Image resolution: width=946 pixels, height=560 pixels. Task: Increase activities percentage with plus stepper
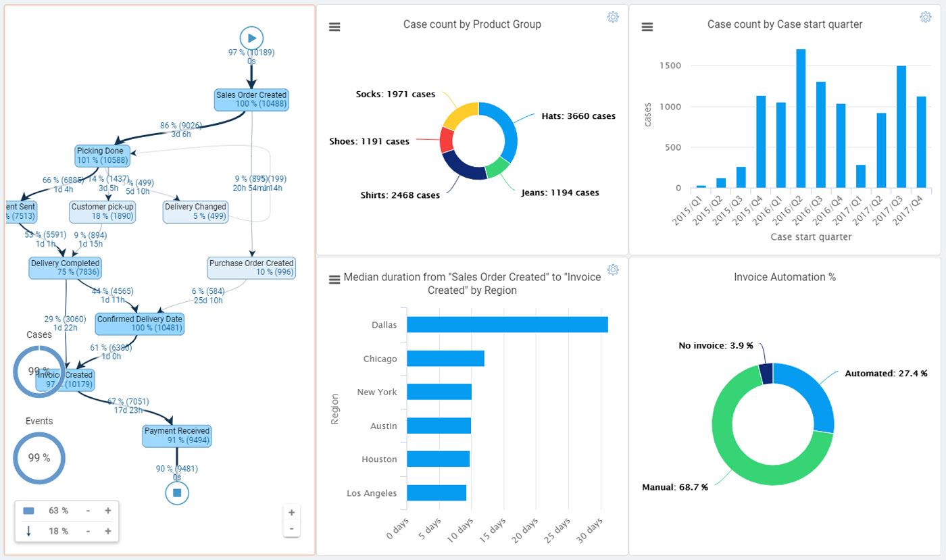coord(107,511)
